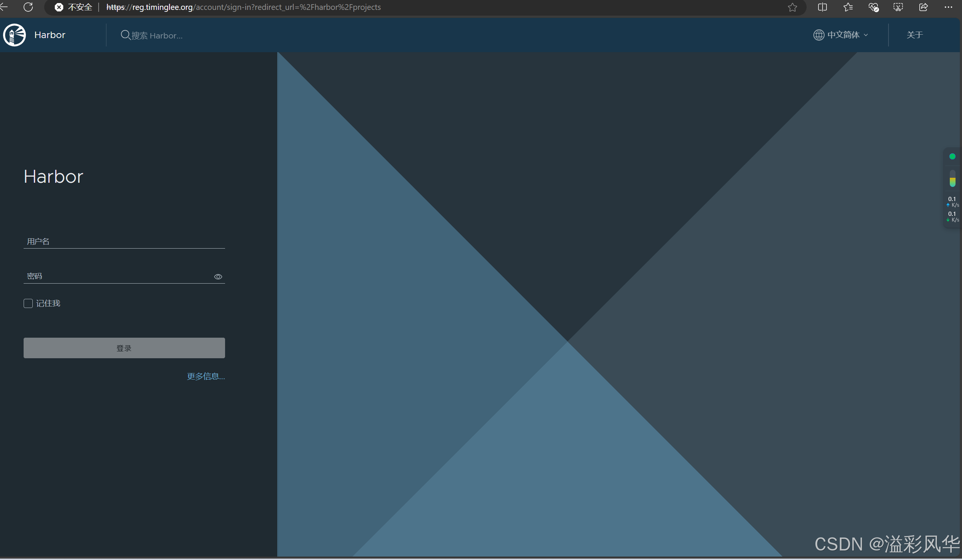Viewport: 962px width, 560px height.
Task: Click the search magnifier icon in Harbor header
Action: [125, 35]
